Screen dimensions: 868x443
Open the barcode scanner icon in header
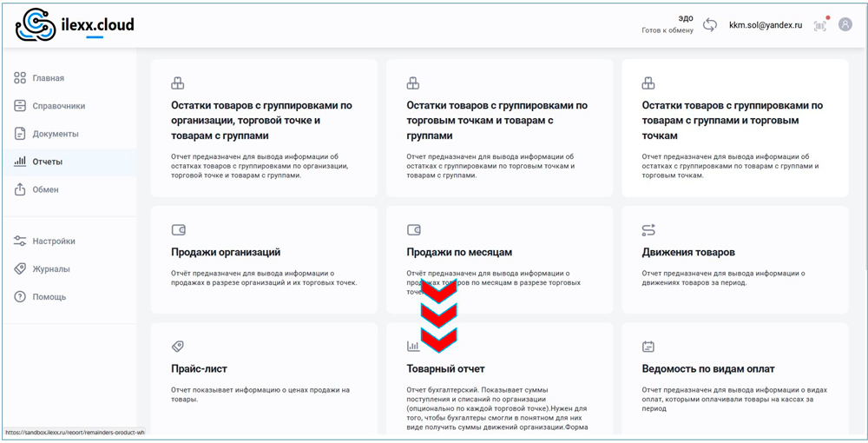[819, 25]
